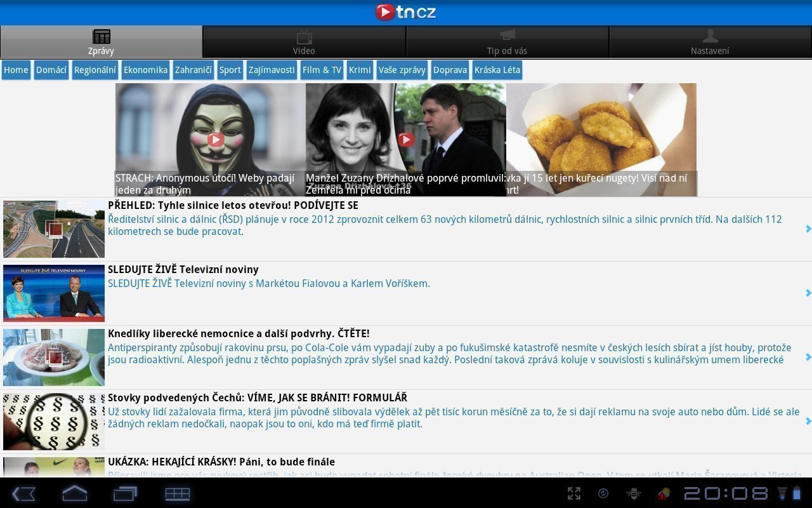Open summary mentioning Markétou Fialovou a Karlem Voříškem

pyautogui.click(x=269, y=283)
